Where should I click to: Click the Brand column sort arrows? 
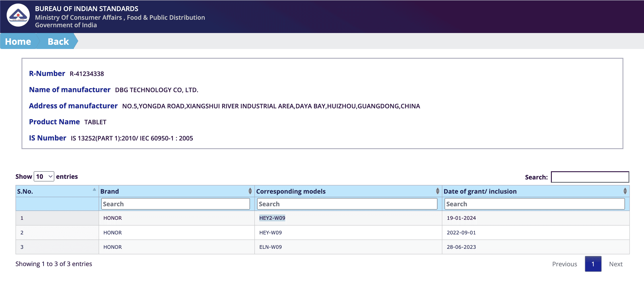[250, 191]
